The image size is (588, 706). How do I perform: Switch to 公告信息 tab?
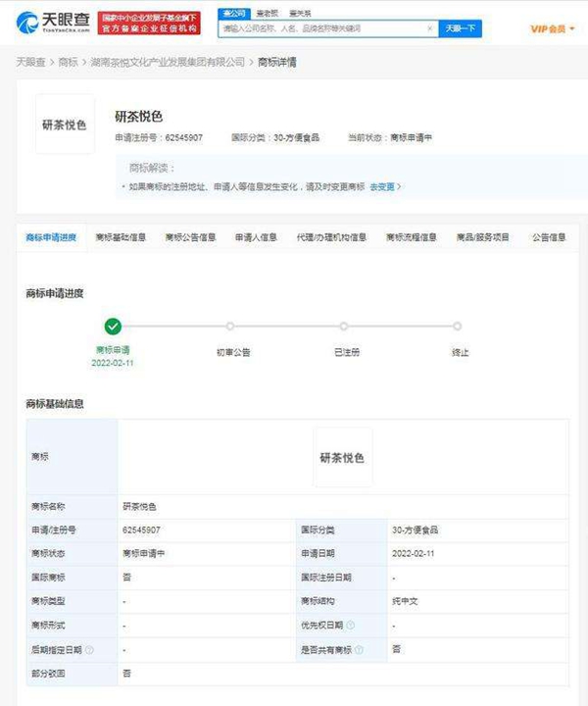(x=549, y=237)
